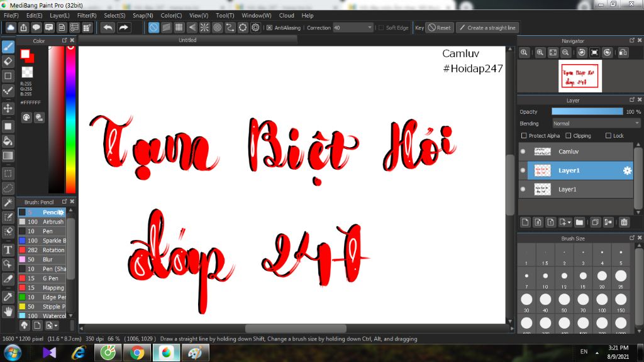This screenshot has height=362, width=644.
Task: Select the Eraser tool
Action: pos(8,61)
